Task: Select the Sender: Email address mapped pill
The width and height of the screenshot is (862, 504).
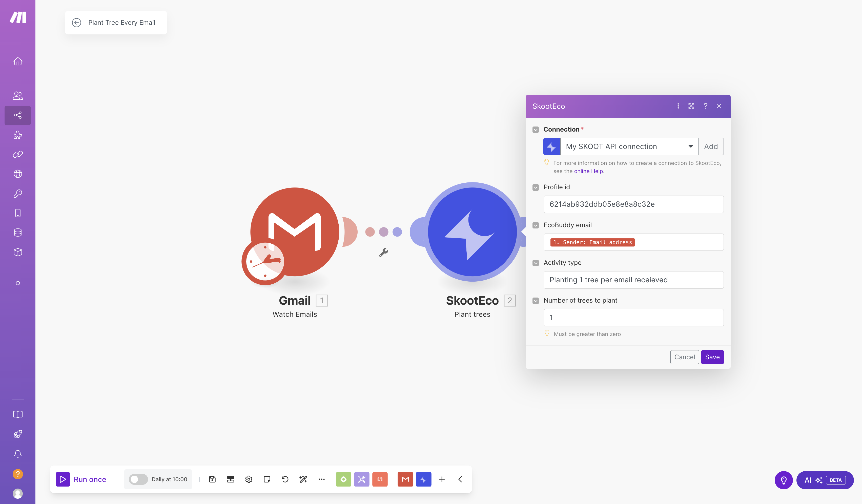Action: click(x=592, y=242)
